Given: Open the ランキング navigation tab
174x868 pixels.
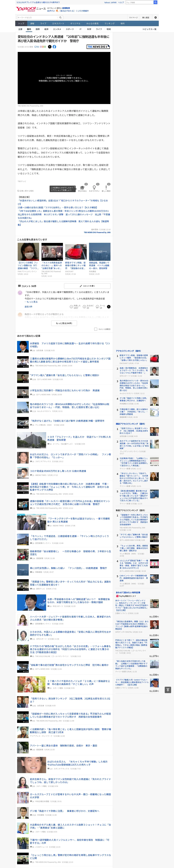Looking at the screenshot, I should (x=109, y=24).
